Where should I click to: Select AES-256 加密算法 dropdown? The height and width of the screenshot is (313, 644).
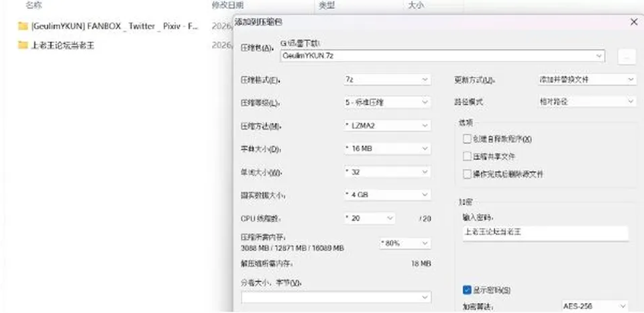pyautogui.click(x=595, y=306)
